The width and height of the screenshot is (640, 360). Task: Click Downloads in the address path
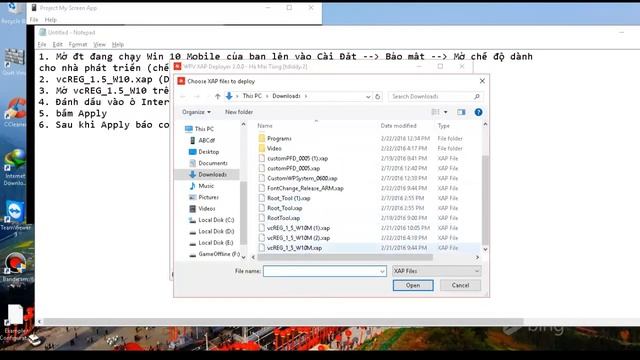coord(286,96)
